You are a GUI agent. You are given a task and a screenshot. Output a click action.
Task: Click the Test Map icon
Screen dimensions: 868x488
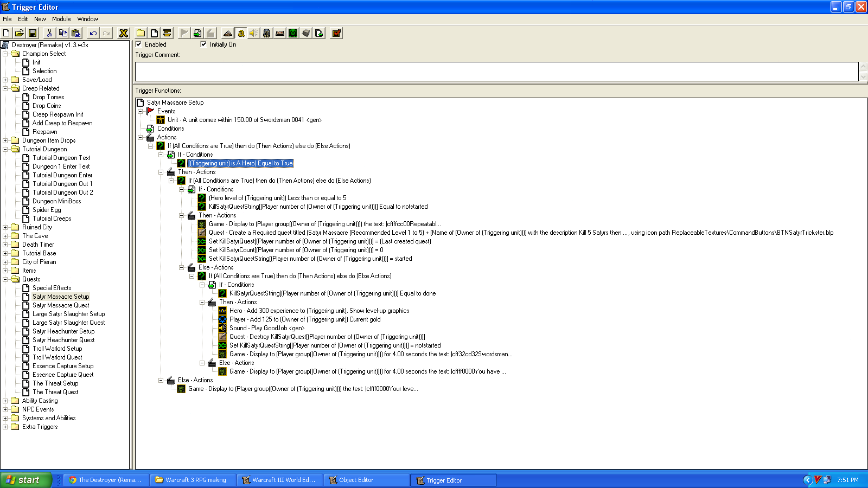pos(336,33)
